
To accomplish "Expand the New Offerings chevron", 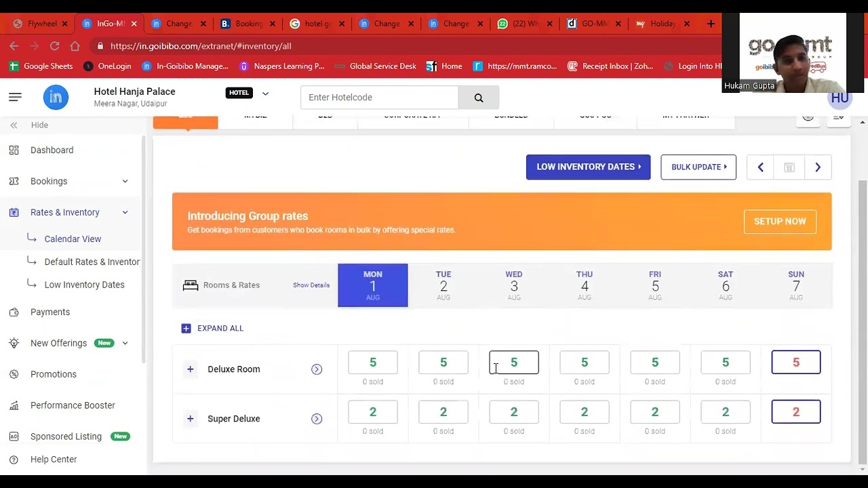I will [125, 344].
